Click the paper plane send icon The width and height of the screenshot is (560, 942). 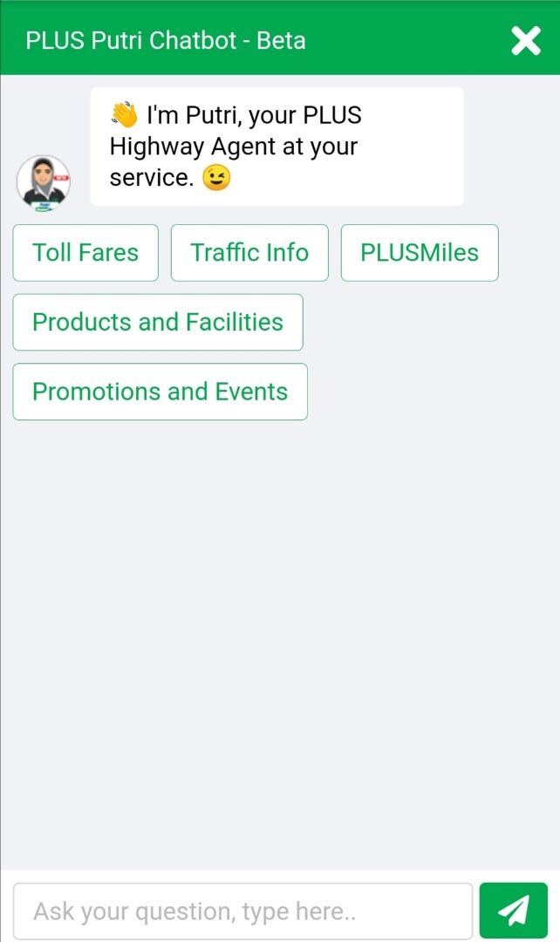(x=513, y=911)
